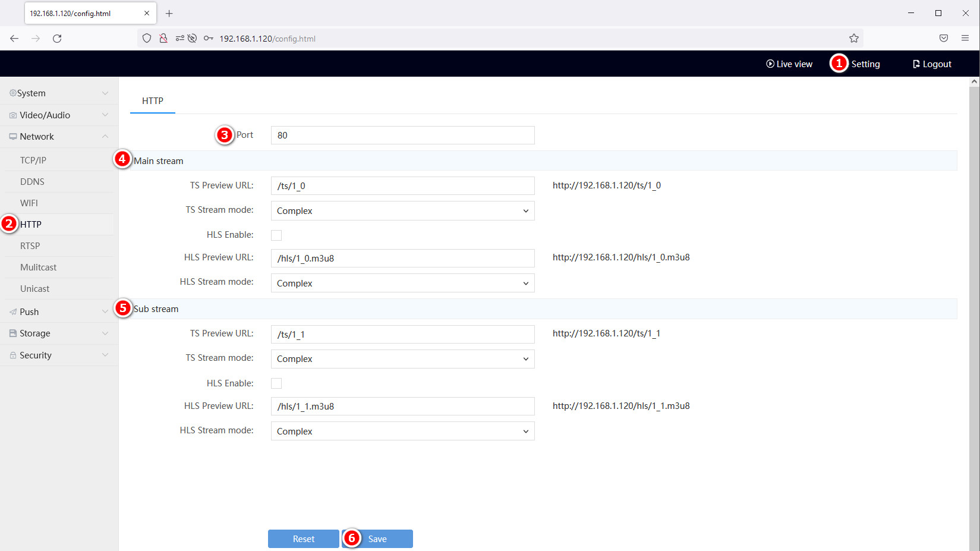Open Live view from top bar

[789, 64]
